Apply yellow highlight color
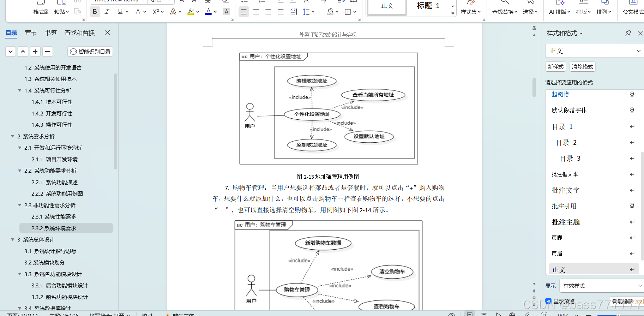The image size is (644, 316). 191,12
